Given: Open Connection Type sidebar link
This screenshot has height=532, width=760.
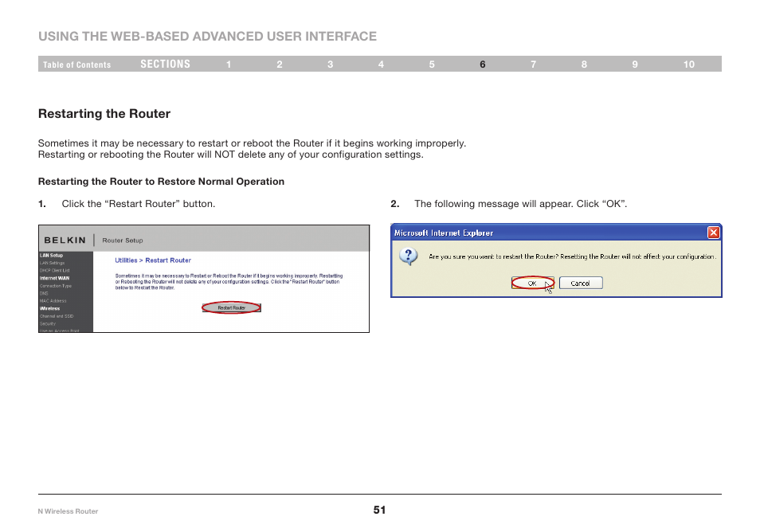Looking at the screenshot, I should click(55, 286).
